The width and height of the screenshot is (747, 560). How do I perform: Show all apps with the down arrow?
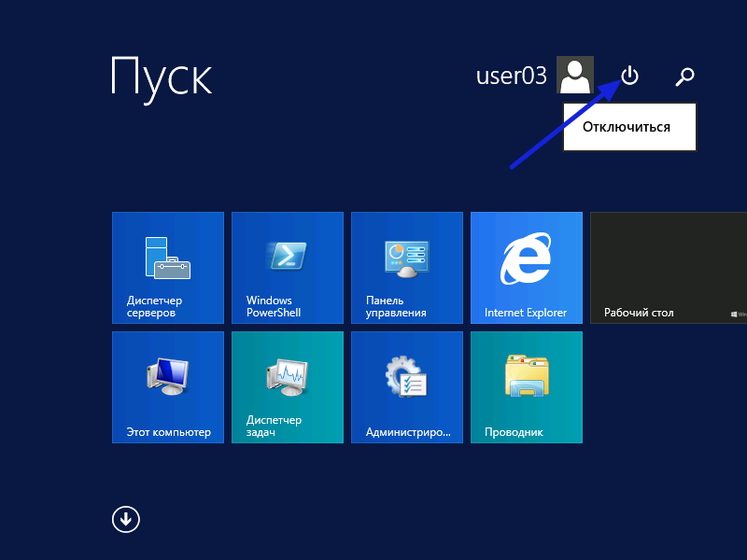pos(126,519)
